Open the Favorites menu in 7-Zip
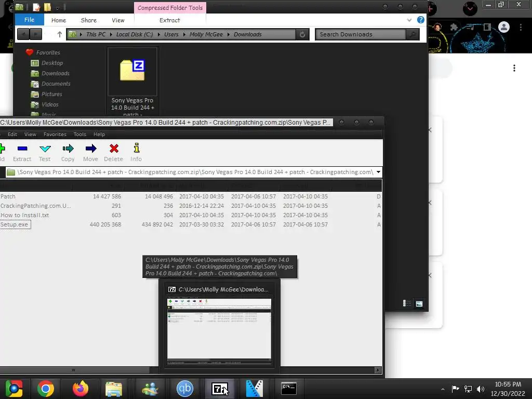 pyautogui.click(x=55, y=135)
